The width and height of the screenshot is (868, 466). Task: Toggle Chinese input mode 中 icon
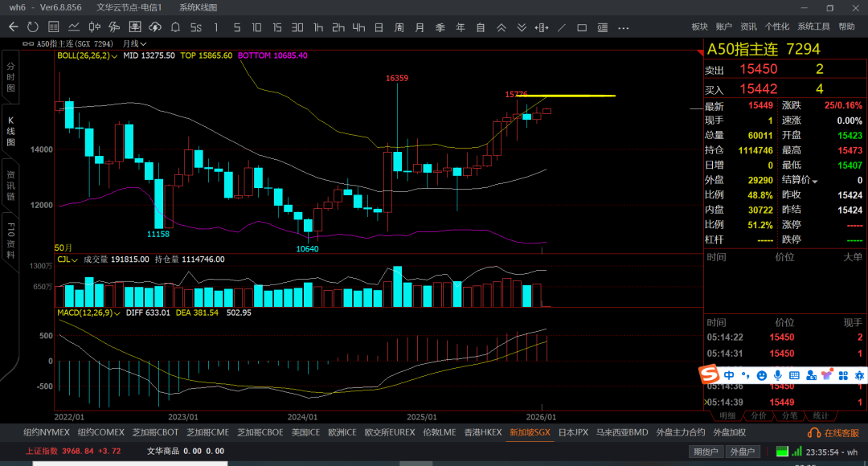tap(729, 375)
